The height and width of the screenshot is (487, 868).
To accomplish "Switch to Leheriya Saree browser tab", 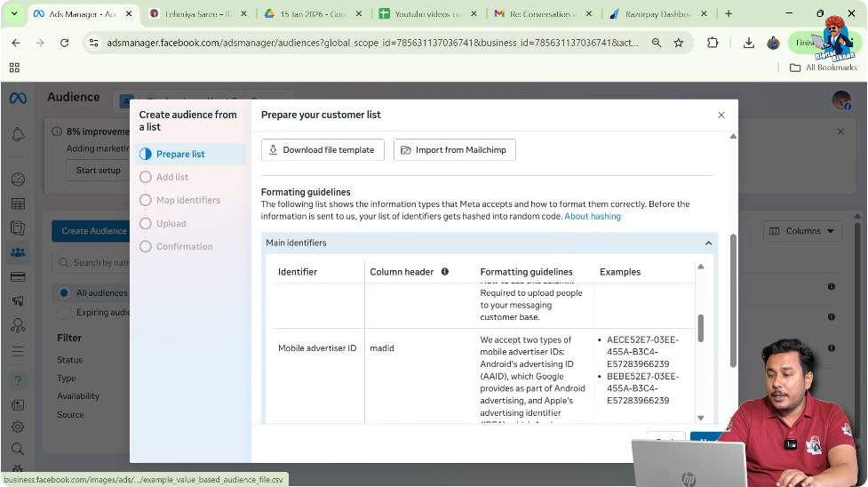I will 198,14.
